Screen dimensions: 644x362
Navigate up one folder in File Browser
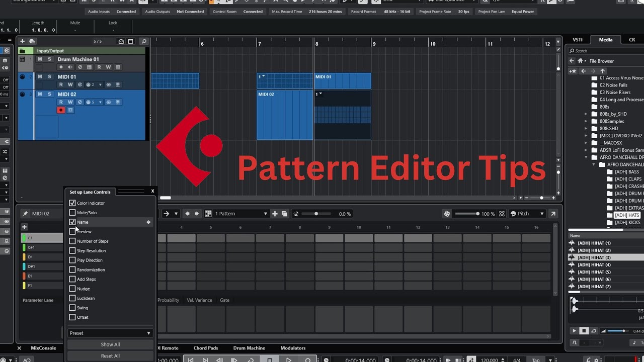[603, 71]
